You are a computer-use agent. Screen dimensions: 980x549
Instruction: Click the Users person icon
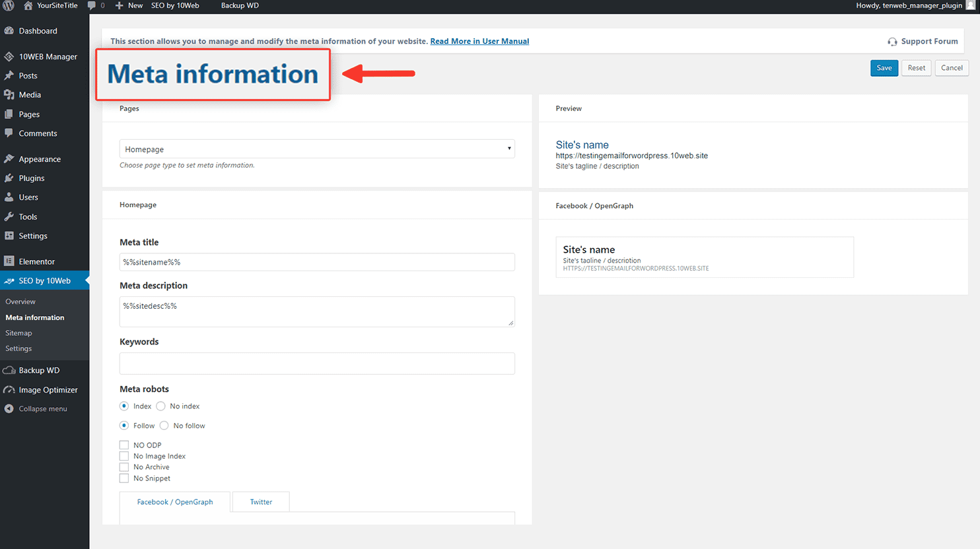[9, 197]
